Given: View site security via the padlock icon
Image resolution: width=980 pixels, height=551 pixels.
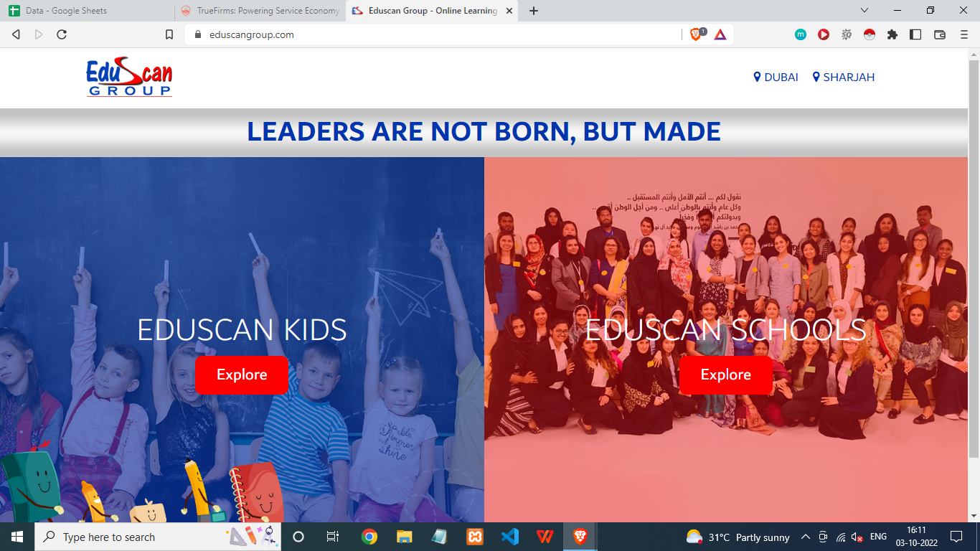Looking at the screenshot, I should click(x=199, y=34).
